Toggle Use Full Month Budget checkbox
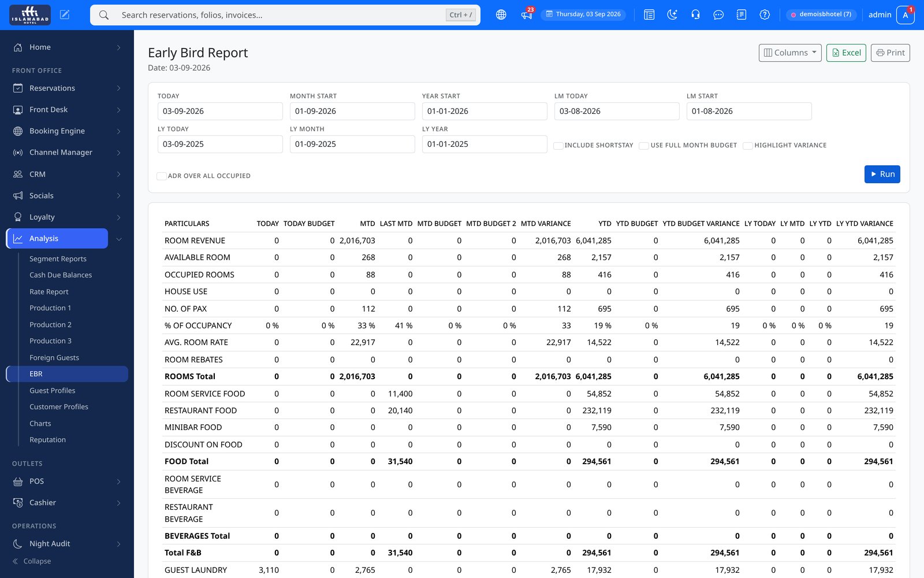 click(x=644, y=146)
